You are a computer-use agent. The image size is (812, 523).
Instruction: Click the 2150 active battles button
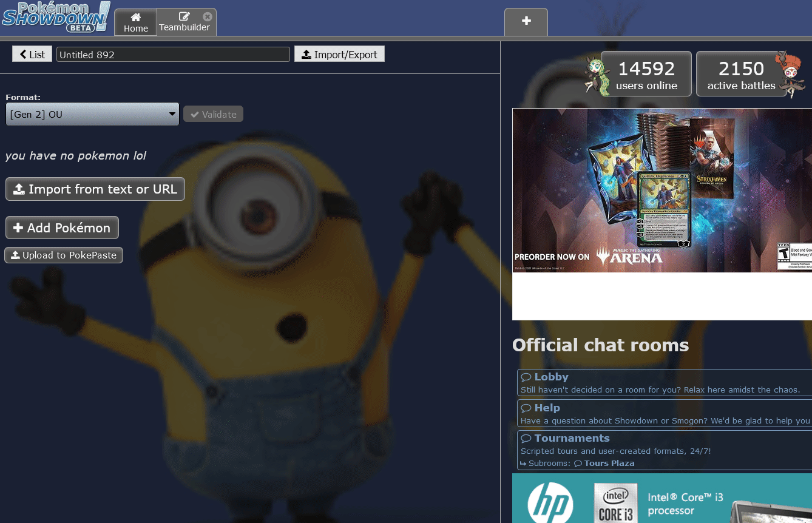tap(741, 74)
